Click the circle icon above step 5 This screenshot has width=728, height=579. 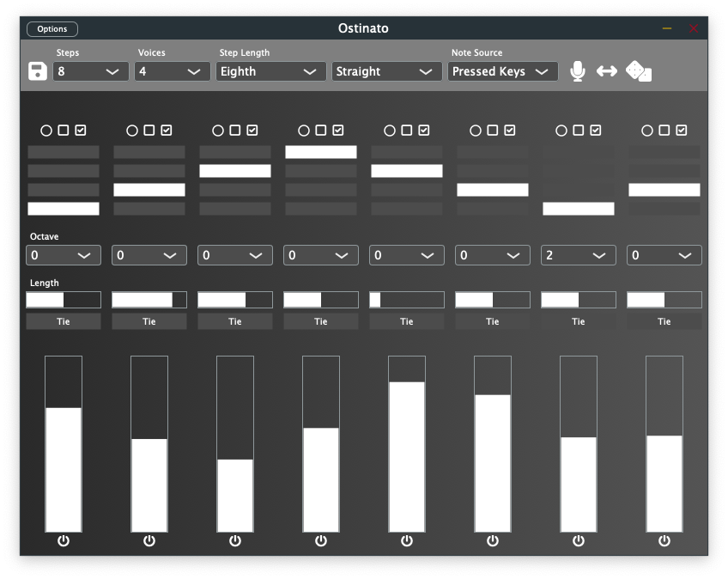click(390, 131)
